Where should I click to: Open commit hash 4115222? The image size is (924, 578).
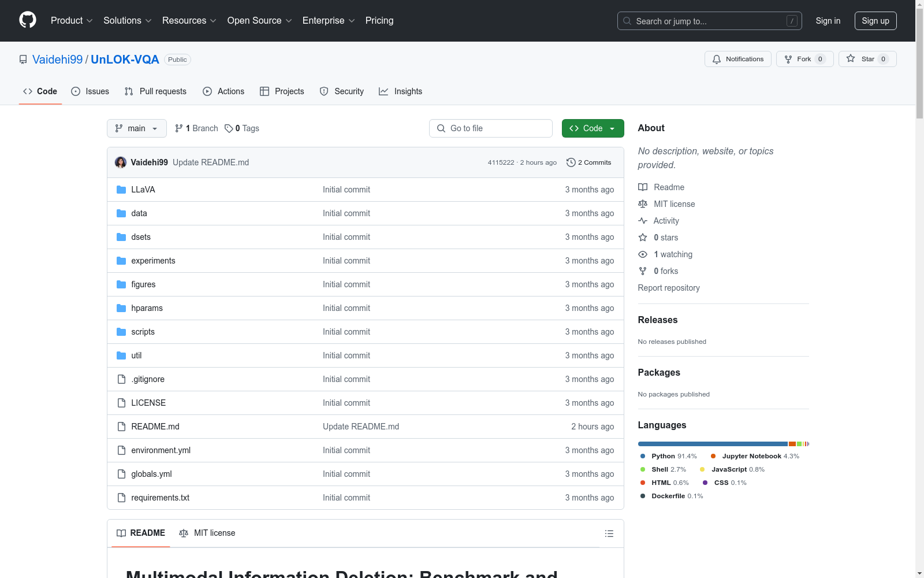[x=501, y=162]
